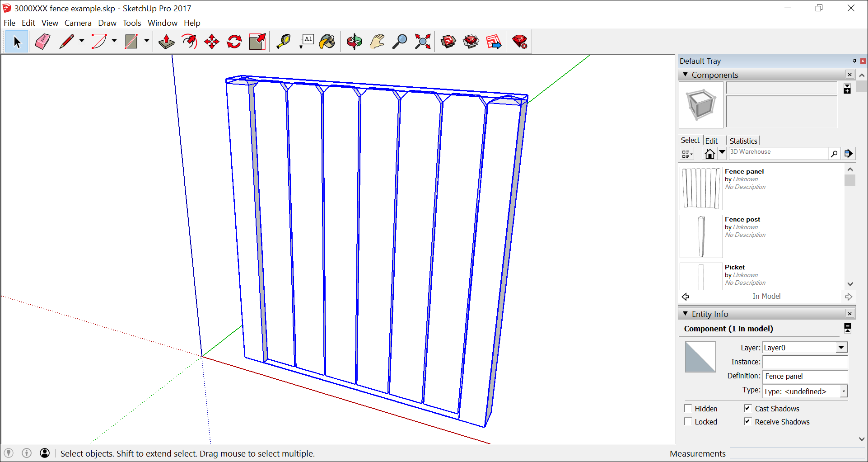Image resolution: width=868 pixels, height=462 pixels.
Task: Click the Zoom Extents tool
Action: point(423,42)
